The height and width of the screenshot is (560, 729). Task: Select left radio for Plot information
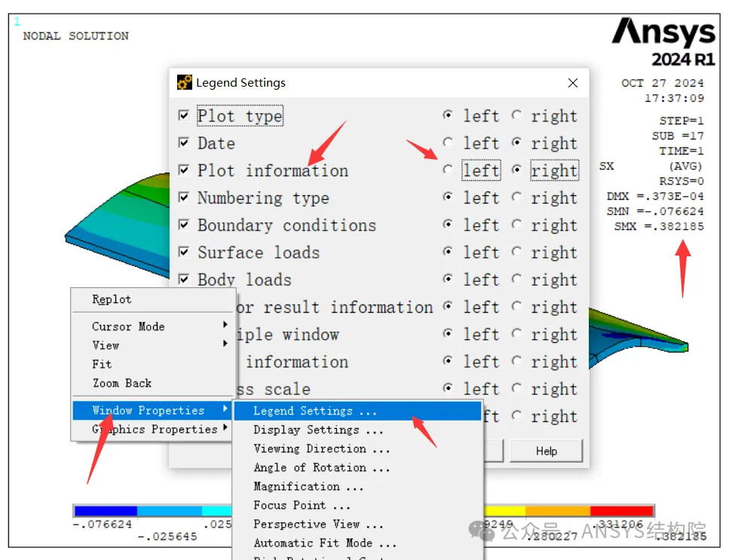click(449, 170)
